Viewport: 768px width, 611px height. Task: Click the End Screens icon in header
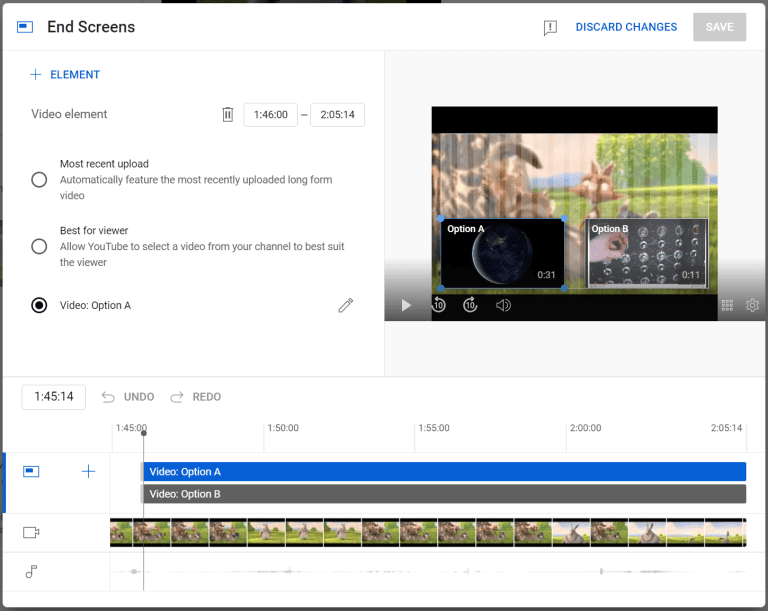click(x=25, y=27)
